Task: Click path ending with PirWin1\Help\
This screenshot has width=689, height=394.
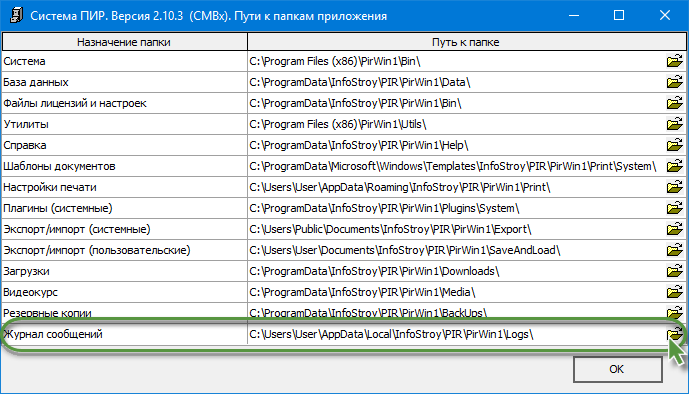Action: pyautogui.click(x=359, y=145)
